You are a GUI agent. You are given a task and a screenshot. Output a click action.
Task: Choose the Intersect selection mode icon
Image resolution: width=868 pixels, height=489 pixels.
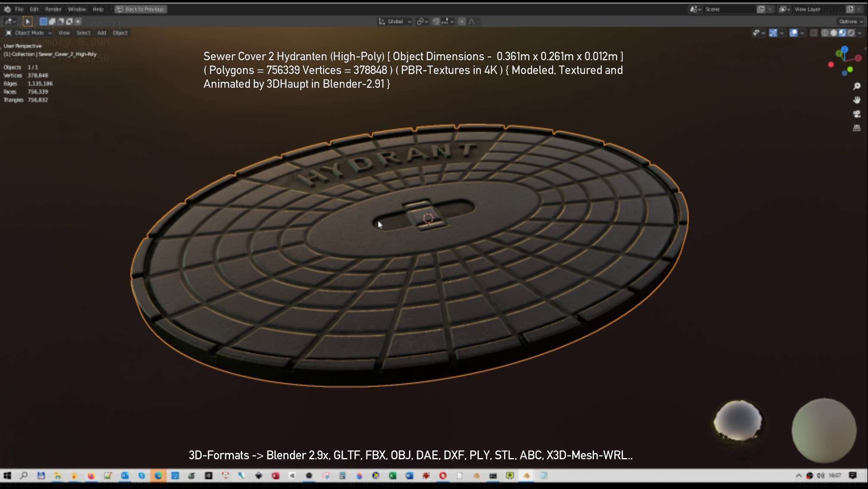point(78,21)
